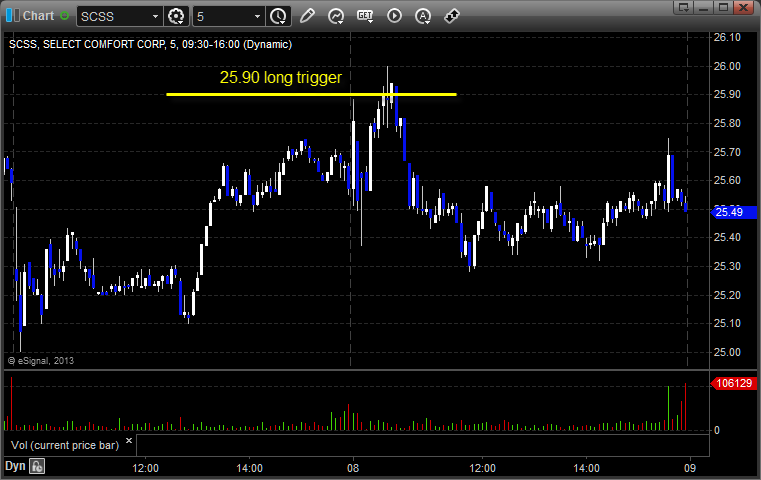Image resolution: width=761 pixels, height=480 pixels.
Task: Open the circled A toolbar menu
Action: pos(423,16)
